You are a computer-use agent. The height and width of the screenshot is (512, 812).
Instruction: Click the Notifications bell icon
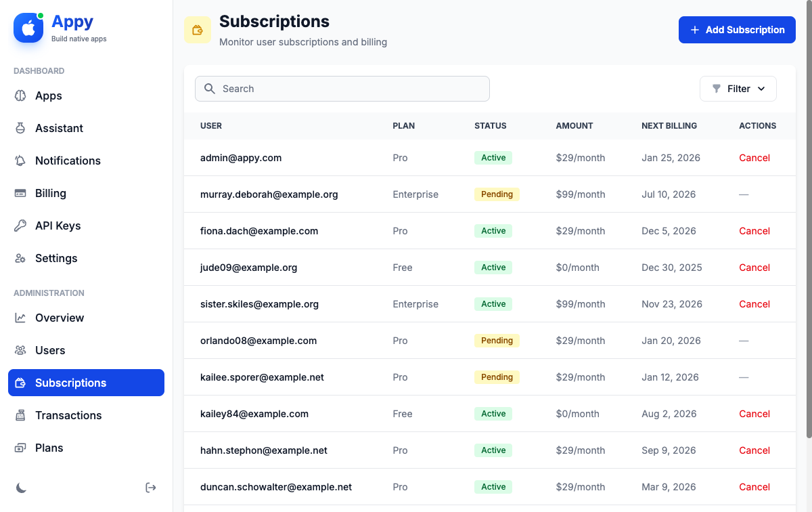pyautogui.click(x=21, y=161)
